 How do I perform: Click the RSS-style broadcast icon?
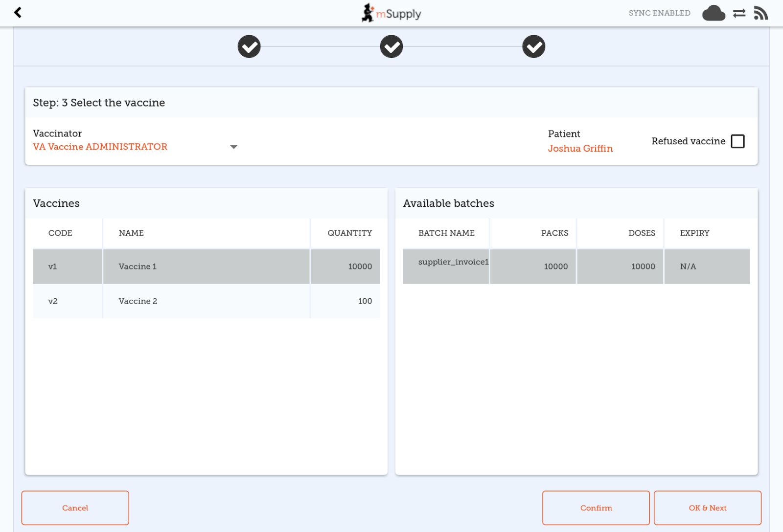[x=760, y=13]
